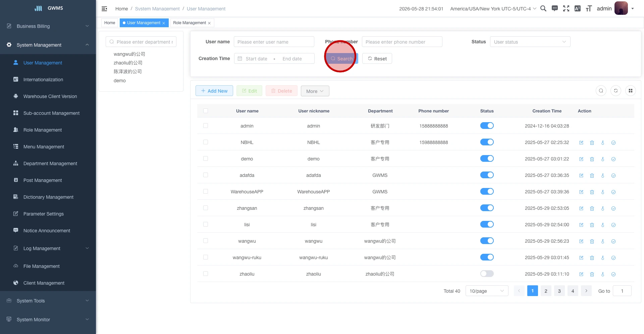This screenshot has width=644, height=334.
Task: Open the header search magnifier icon
Action: [x=543, y=8]
